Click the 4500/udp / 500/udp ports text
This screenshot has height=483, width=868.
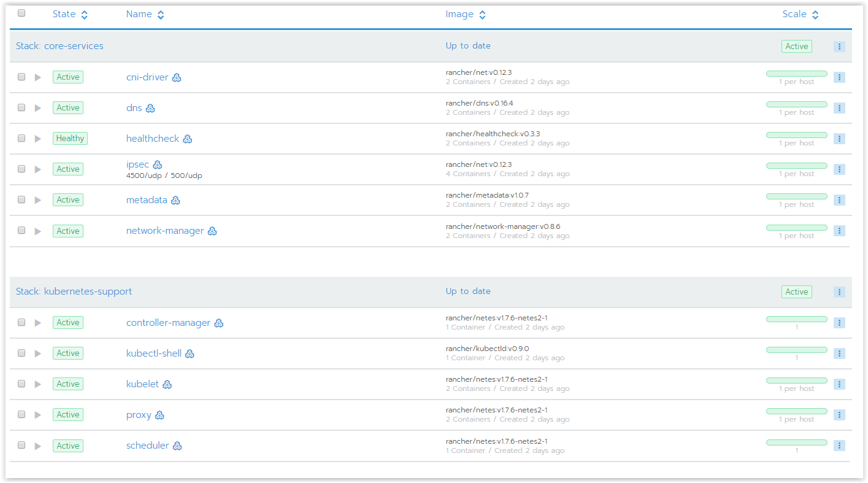pos(164,176)
